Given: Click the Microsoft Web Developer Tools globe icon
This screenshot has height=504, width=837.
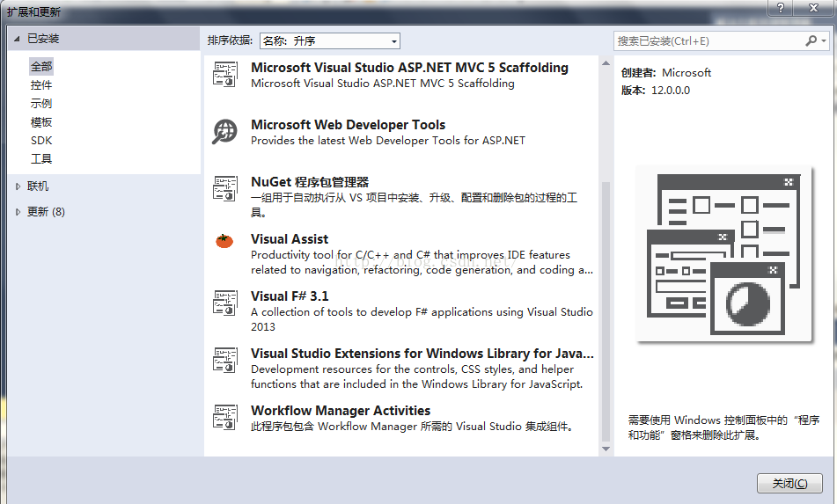Looking at the screenshot, I should pyautogui.click(x=224, y=131).
